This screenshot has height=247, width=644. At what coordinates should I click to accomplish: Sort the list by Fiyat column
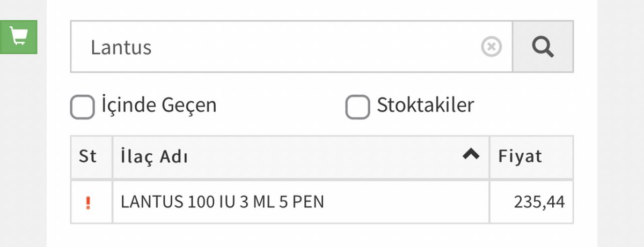(531, 157)
